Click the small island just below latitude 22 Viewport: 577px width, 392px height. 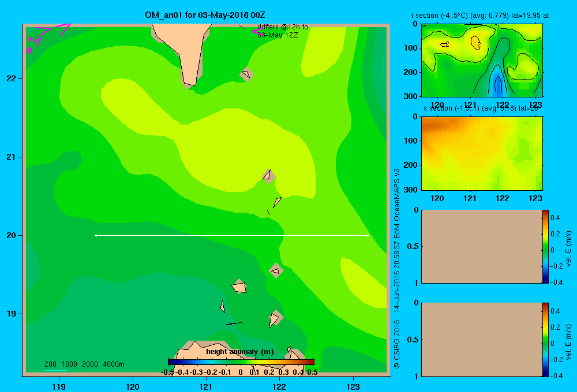coord(246,74)
